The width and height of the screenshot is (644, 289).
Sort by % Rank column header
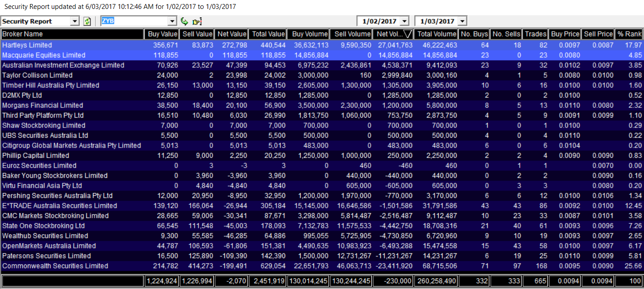pos(629,34)
